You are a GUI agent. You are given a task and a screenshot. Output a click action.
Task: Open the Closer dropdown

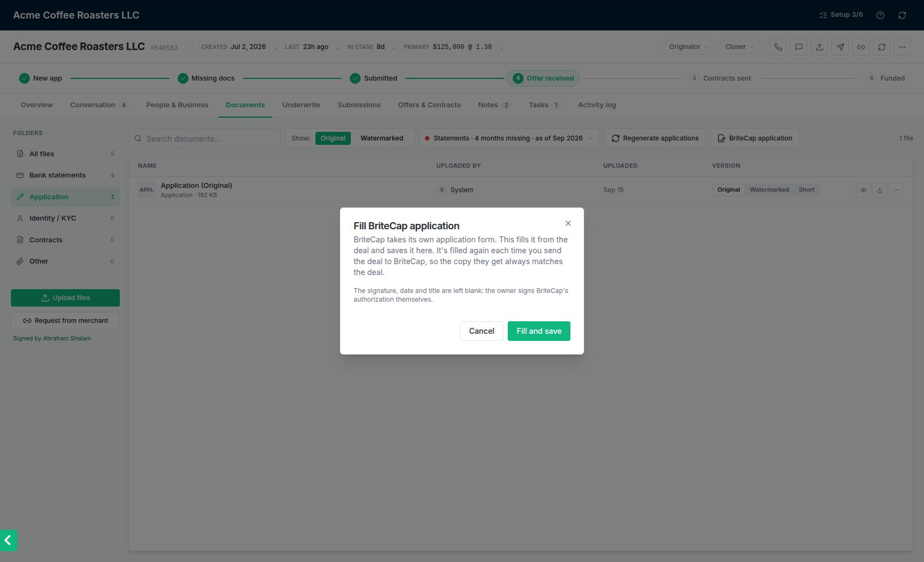tap(739, 47)
